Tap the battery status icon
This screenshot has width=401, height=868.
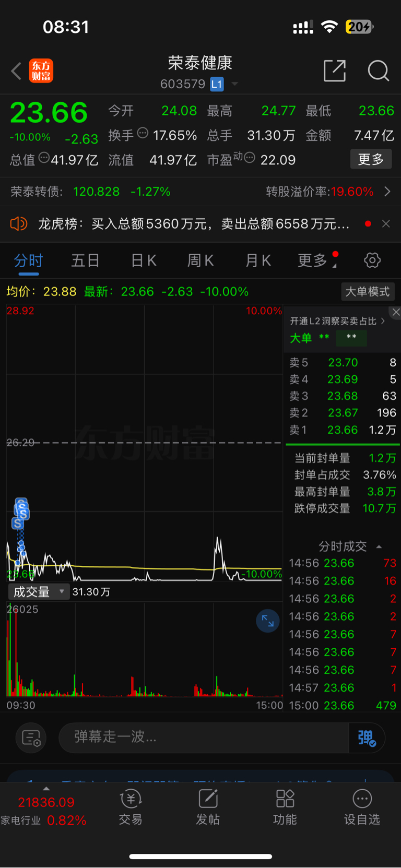[x=359, y=27]
